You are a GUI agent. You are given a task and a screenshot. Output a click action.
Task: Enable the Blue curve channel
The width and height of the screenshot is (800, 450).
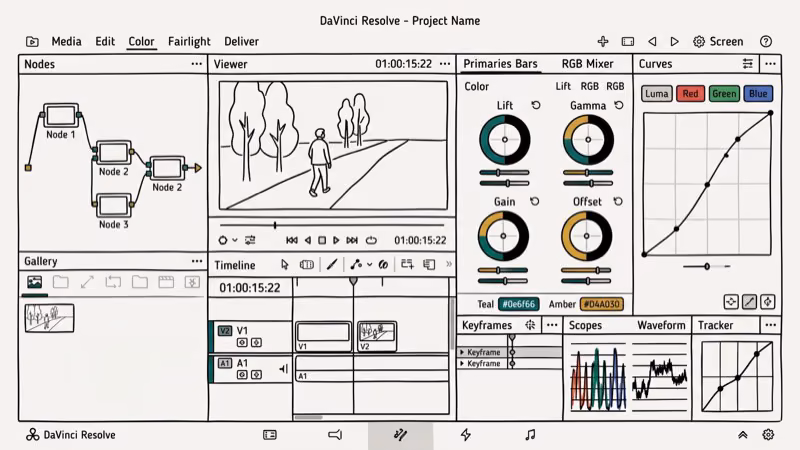tap(758, 93)
